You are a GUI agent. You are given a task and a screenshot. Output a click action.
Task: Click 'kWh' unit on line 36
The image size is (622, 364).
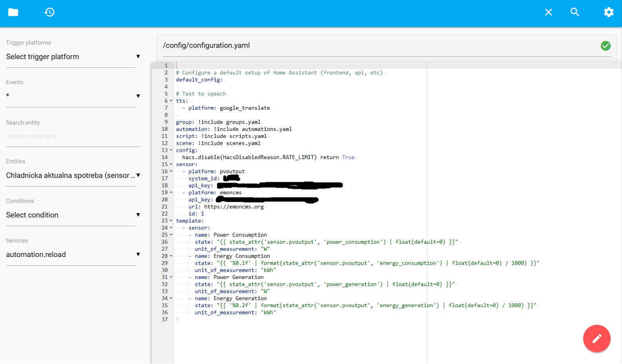[268, 313]
